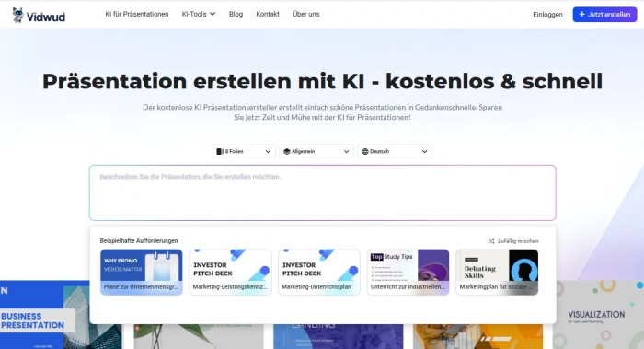Click the slides icon beside 8 Folien
Screen dimensions: 644x349
coord(220,151)
